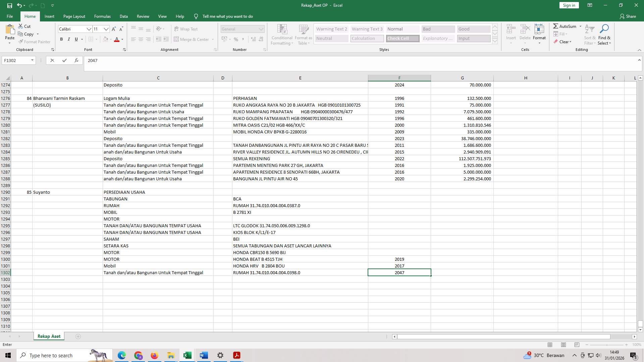This screenshot has height=362, width=644.
Task: Expand the Font Size dropdown
Action: coord(106,29)
